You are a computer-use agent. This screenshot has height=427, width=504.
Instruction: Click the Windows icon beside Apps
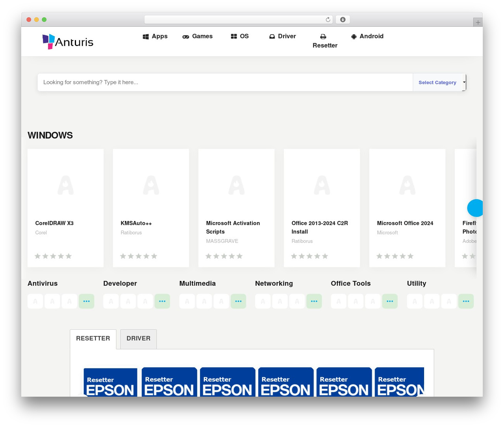146,36
